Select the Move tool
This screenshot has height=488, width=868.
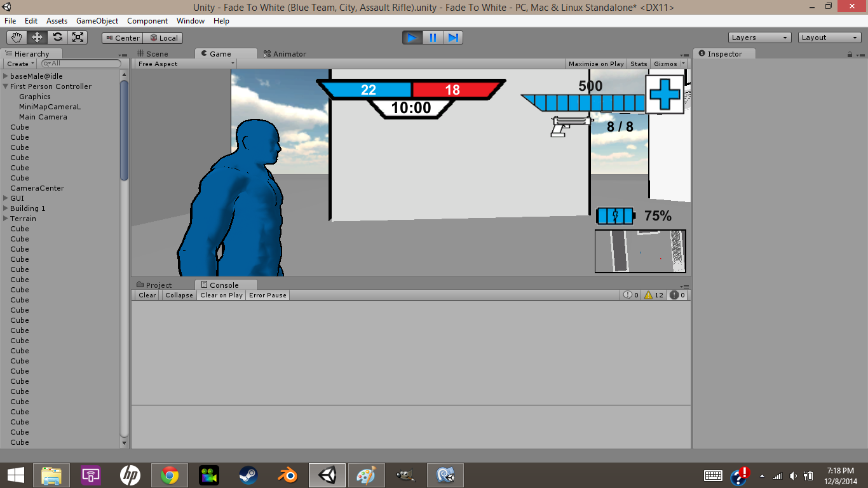(x=36, y=37)
